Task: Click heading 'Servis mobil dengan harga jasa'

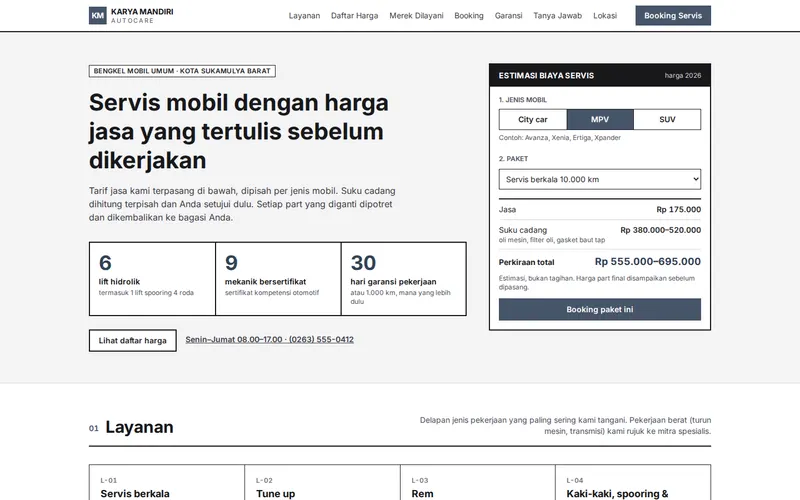Action: coord(239,131)
